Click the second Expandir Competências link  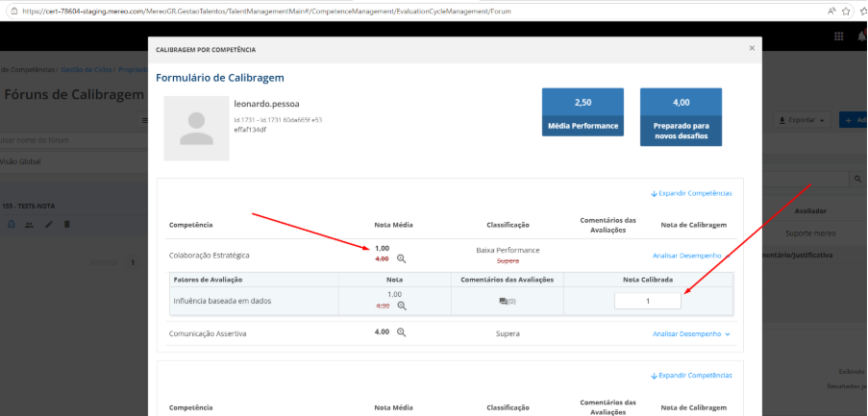click(x=691, y=376)
